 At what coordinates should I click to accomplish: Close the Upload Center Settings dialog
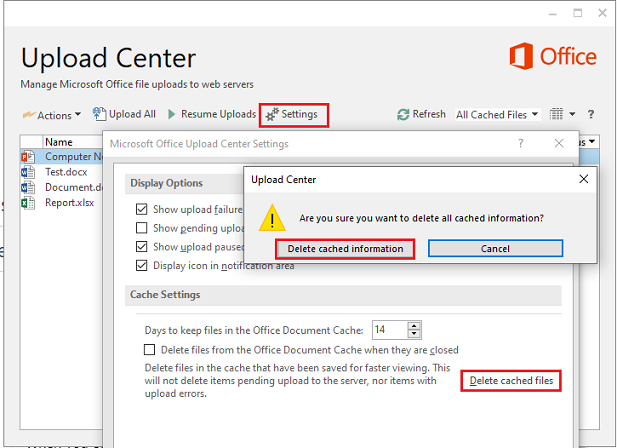[559, 143]
